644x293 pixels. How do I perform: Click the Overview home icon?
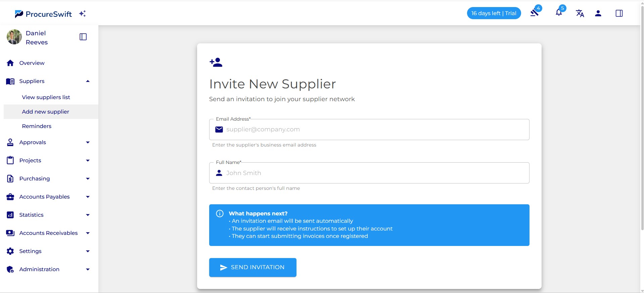[10, 63]
